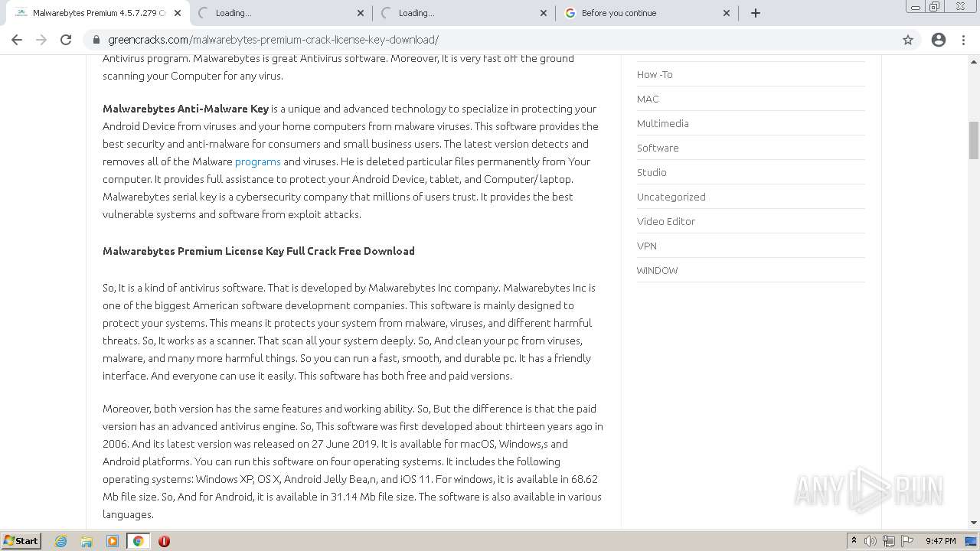The width and height of the screenshot is (980, 551).
Task: Open the Studio category link
Action: (x=652, y=172)
